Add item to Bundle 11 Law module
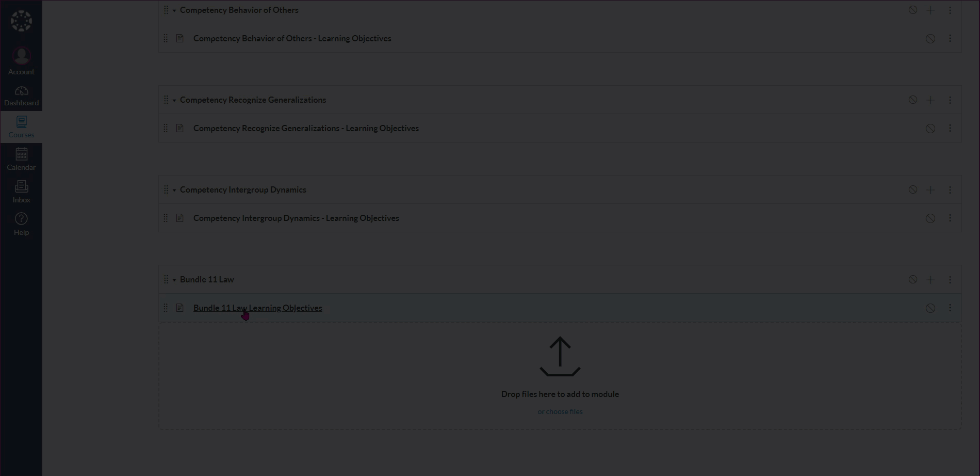Viewport: 980px width, 476px height. click(930, 280)
